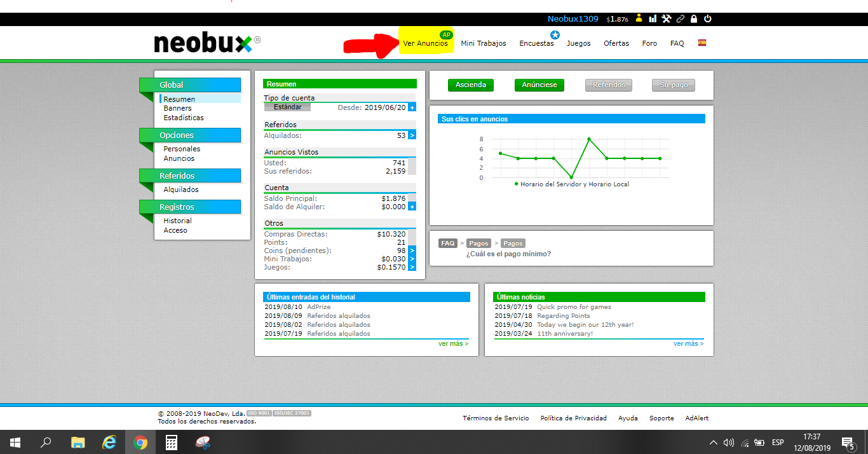Open Mini Trabajos menu
This screenshot has width=868, height=454.
click(x=484, y=43)
